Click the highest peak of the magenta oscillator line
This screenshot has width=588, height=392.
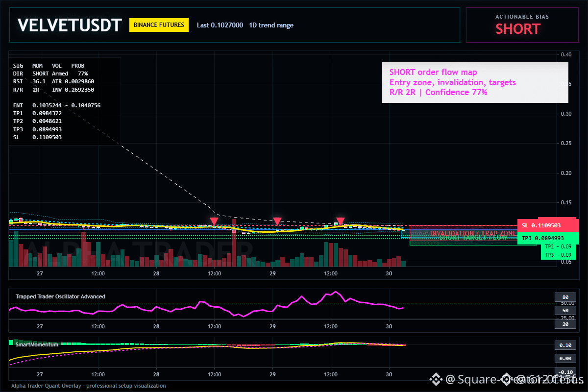click(x=336, y=292)
